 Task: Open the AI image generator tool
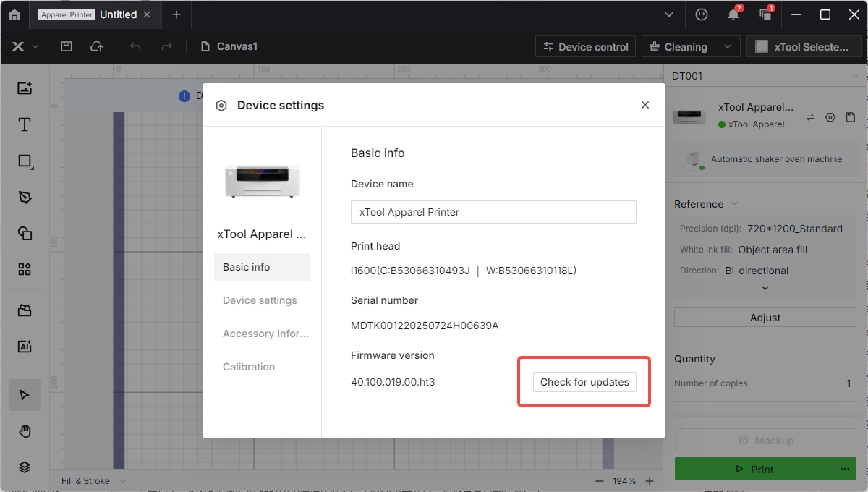25,347
